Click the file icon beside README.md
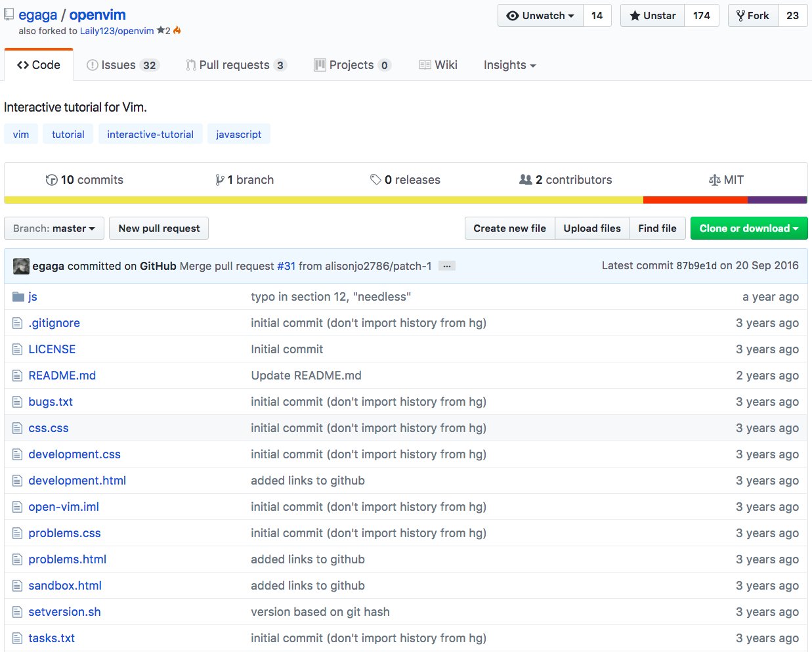The image size is (812, 652). coord(18,376)
